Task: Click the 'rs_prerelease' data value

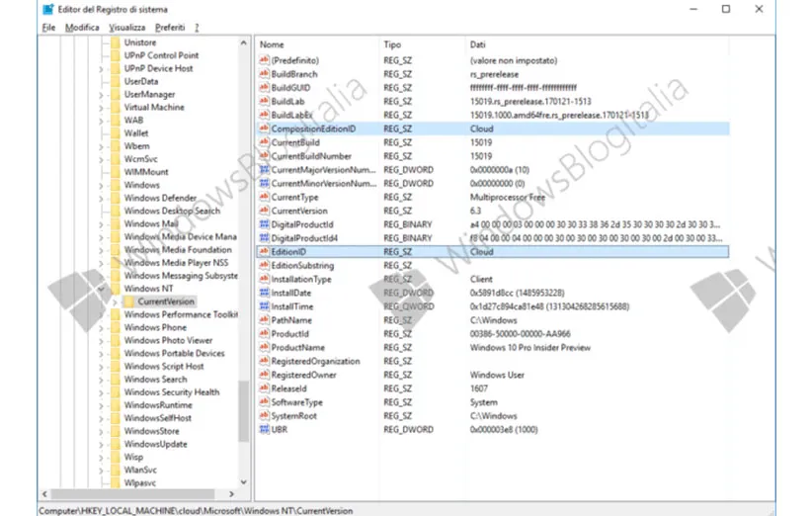Action: [x=494, y=74]
